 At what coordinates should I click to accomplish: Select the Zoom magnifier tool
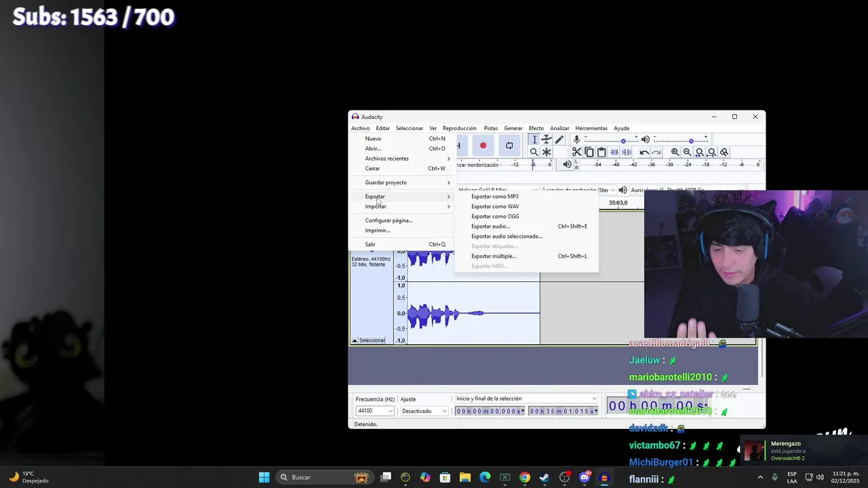[534, 152]
